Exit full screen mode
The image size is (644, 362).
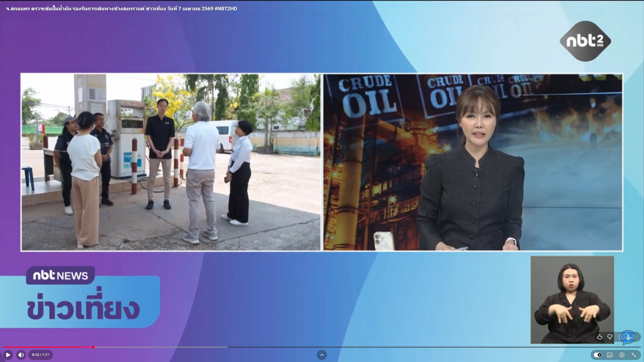[x=634, y=355]
